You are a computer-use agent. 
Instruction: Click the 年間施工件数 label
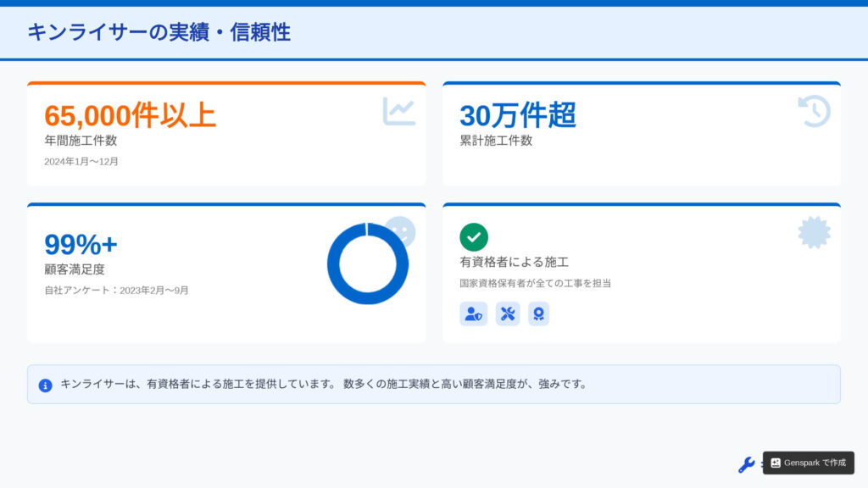pyautogui.click(x=81, y=141)
